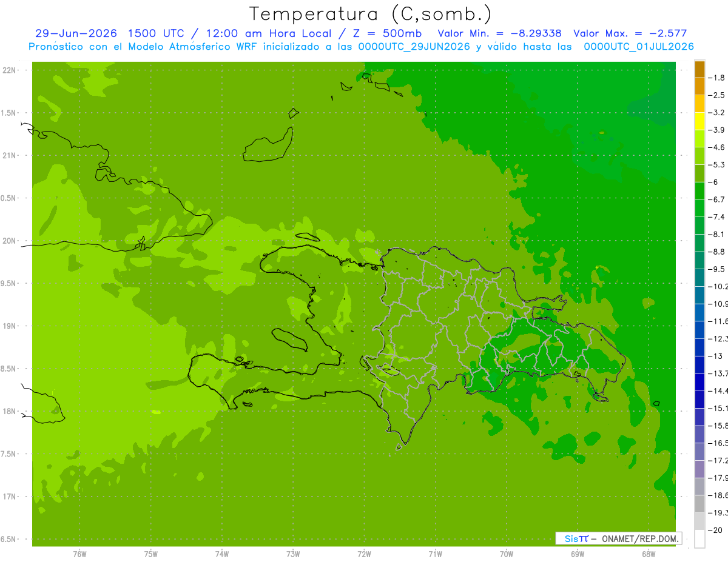Pick the orange legend swatch between -1.8 and -2.5
Image resolution: width=728 pixels, height=562 pixels.
point(699,86)
